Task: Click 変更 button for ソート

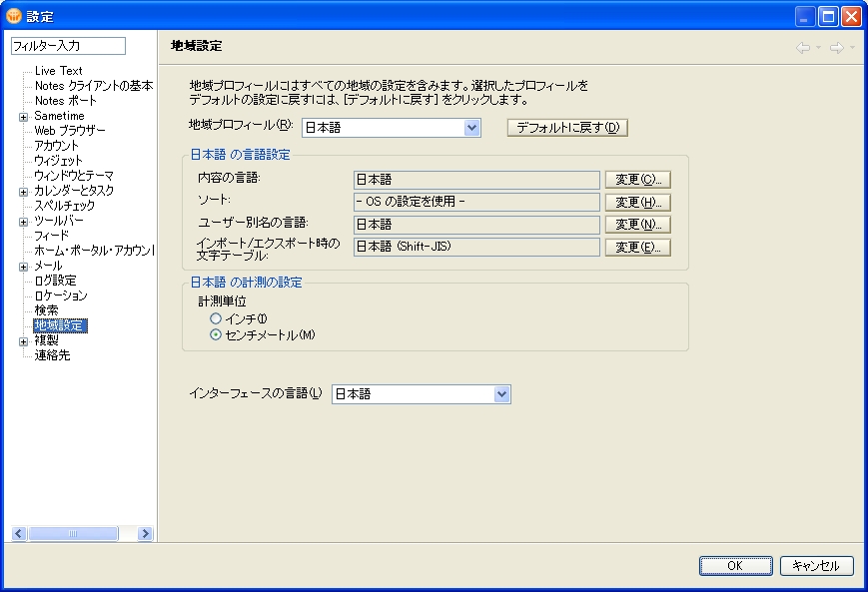Action: pos(637,203)
